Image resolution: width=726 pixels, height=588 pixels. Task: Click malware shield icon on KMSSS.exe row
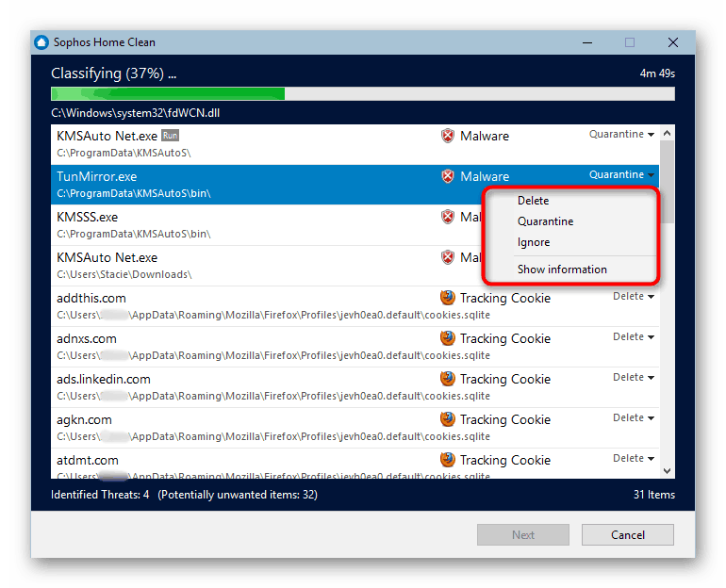pyautogui.click(x=447, y=217)
